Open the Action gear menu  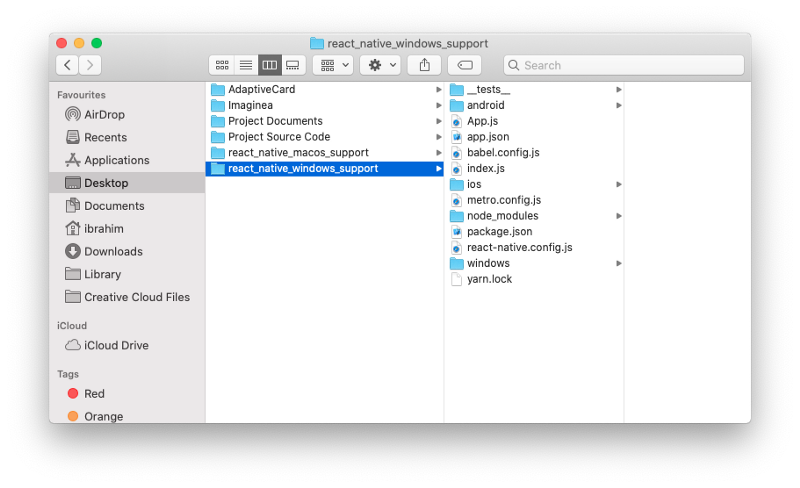tap(380, 65)
